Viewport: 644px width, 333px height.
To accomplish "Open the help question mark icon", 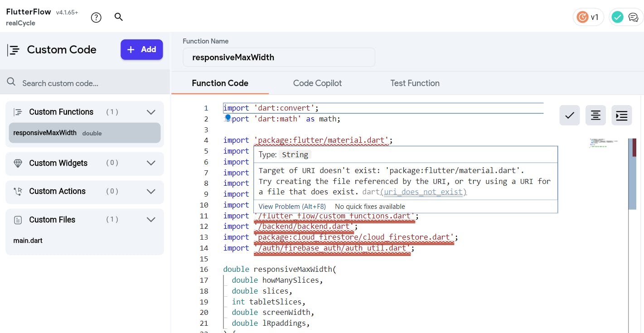I will [96, 17].
